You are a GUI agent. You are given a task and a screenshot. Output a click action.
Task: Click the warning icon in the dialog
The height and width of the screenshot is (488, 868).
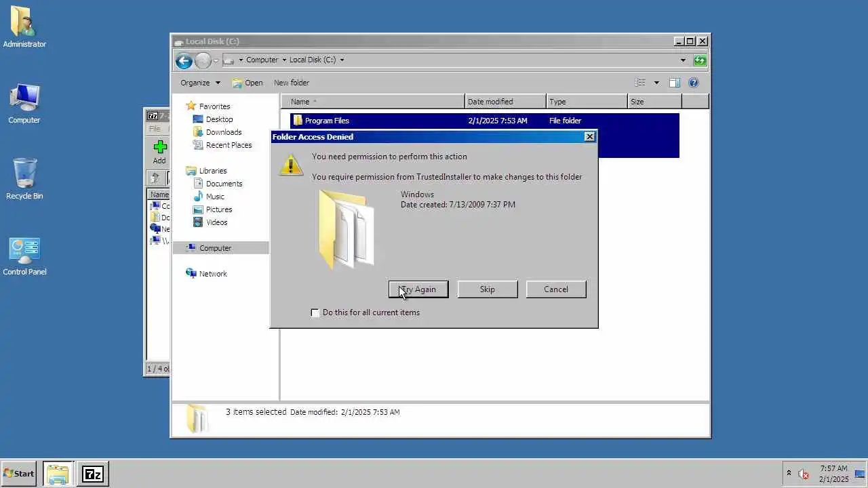[x=291, y=165]
